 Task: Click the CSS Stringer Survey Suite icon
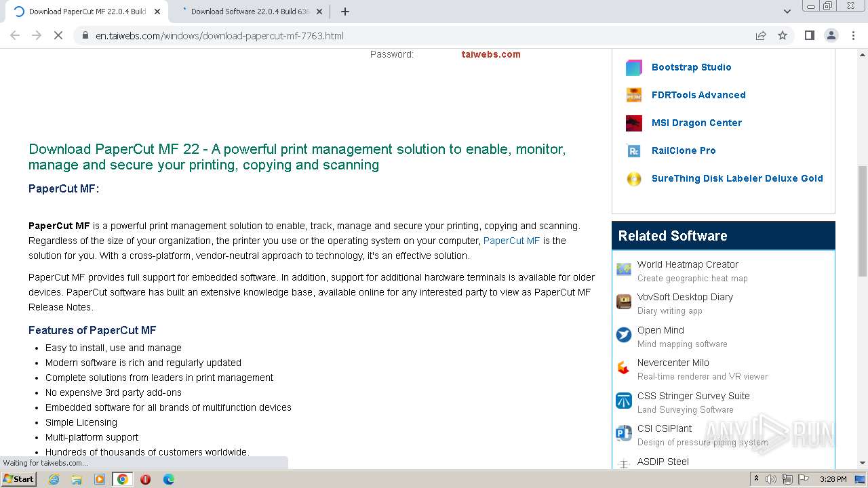[624, 401]
